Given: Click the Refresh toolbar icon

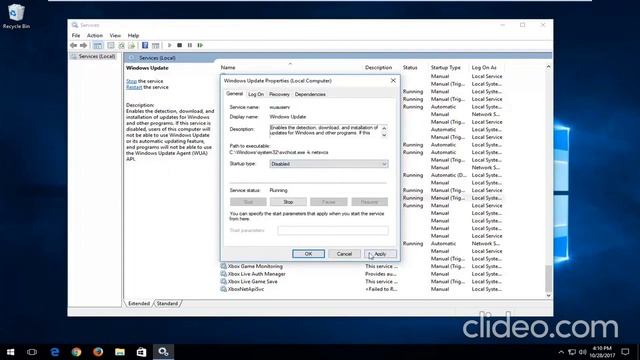Looking at the screenshot, I should [121, 45].
